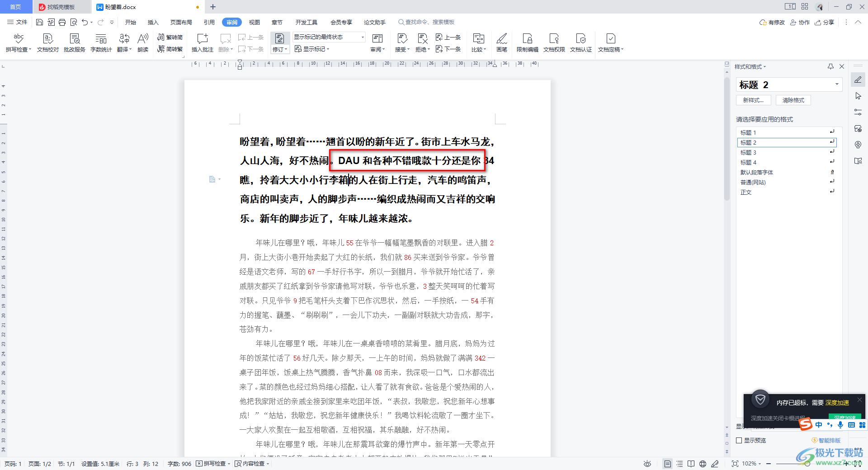The height and width of the screenshot is (470, 868).
Task: Switch to 引用 ribbon tab
Action: pyautogui.click(x=209, y=22)
